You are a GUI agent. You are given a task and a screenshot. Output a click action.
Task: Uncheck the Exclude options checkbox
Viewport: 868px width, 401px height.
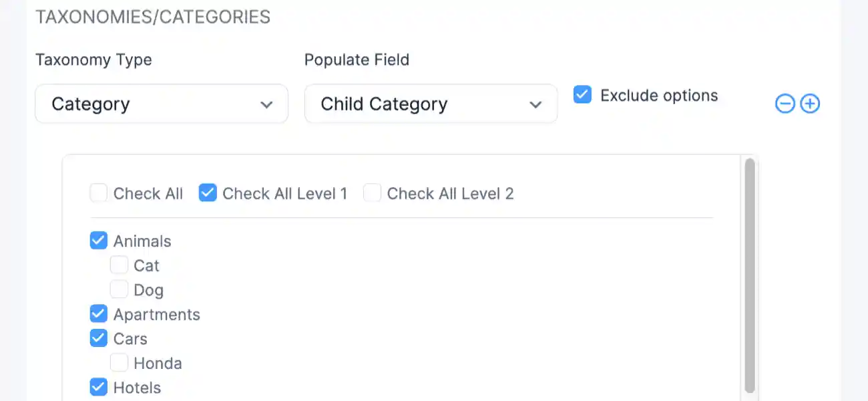click(x=582, y=95)
